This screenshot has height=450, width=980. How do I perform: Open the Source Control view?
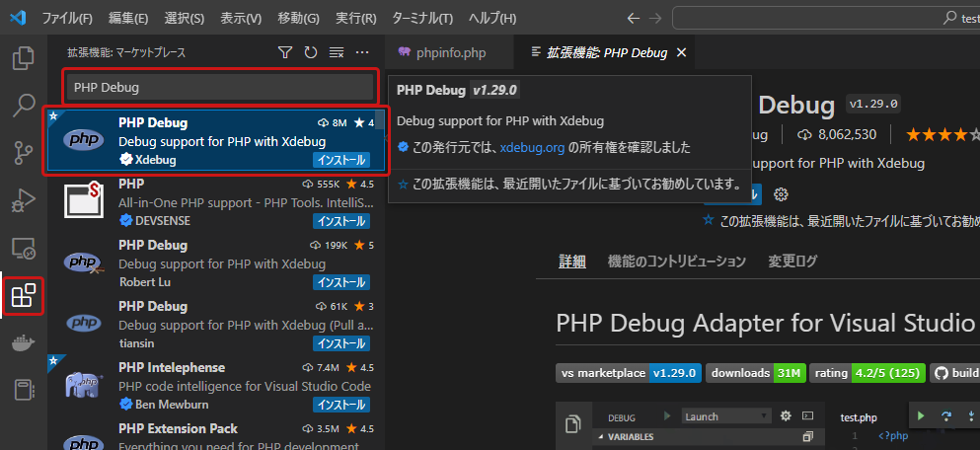tap(24, 152)
